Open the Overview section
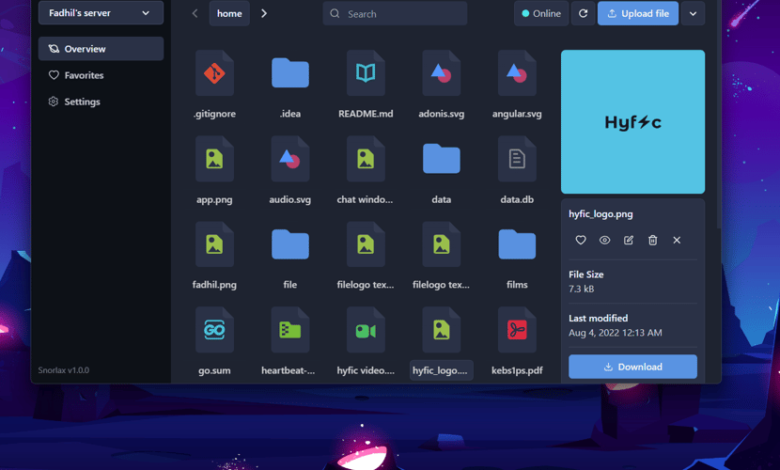The width and height of the screenshot is (780, 470). [x=101, y=49]
